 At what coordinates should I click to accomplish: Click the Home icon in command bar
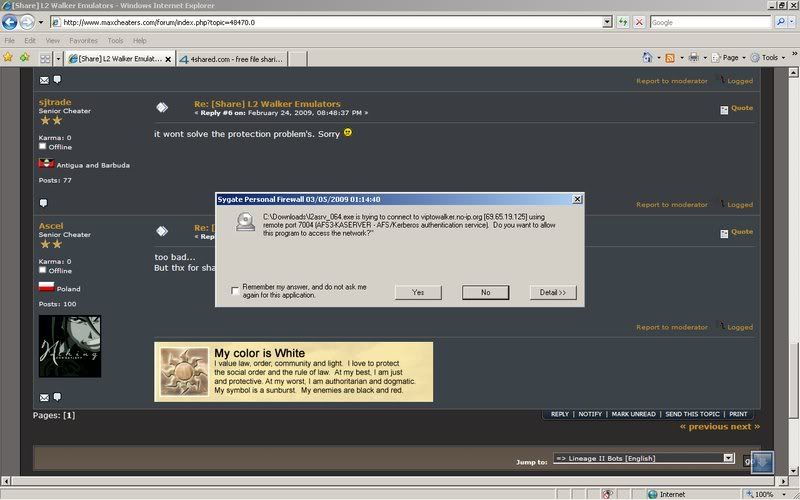(647, 58)
